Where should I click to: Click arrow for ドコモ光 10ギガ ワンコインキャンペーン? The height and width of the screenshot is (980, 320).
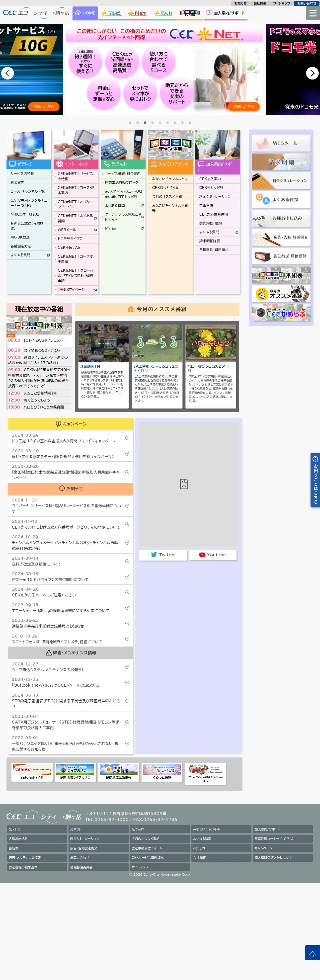tap(127, 438)
